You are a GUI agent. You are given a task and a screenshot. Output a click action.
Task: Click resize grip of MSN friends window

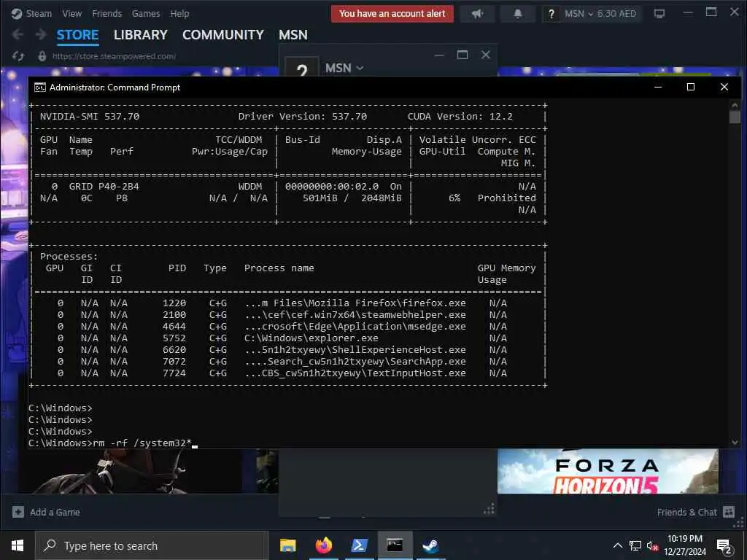(489, 510)
